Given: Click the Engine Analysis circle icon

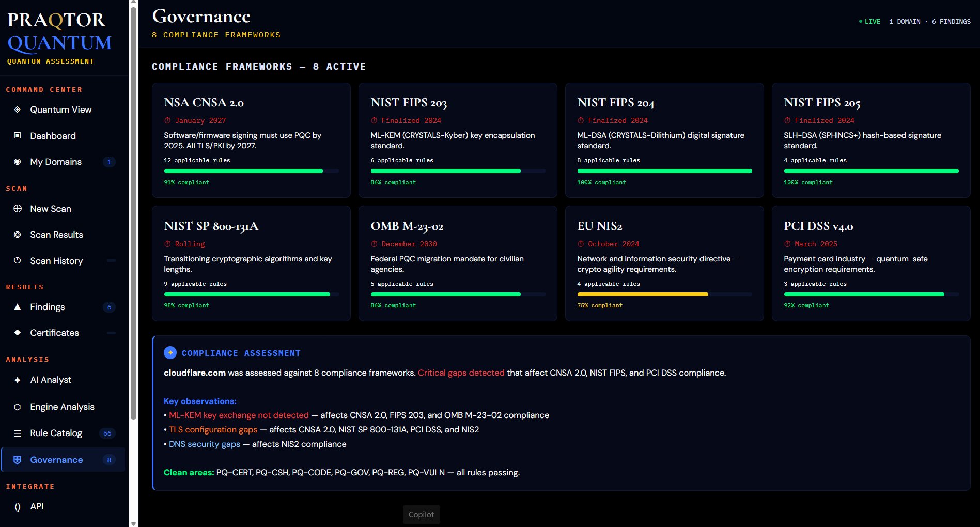Looking at the screenshot, I should click(17, 407).
